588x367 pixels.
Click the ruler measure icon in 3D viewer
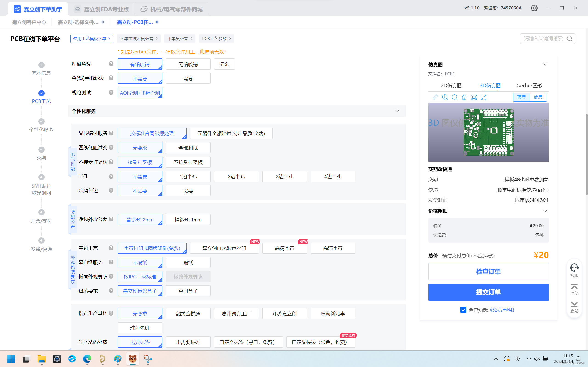[x=435, y=97]
